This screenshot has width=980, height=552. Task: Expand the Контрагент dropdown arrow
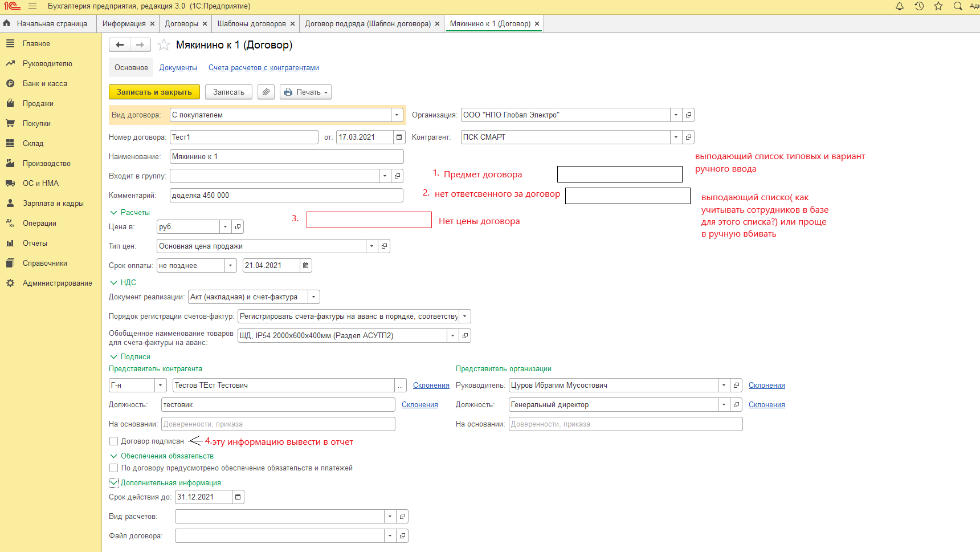coord(676,137)
